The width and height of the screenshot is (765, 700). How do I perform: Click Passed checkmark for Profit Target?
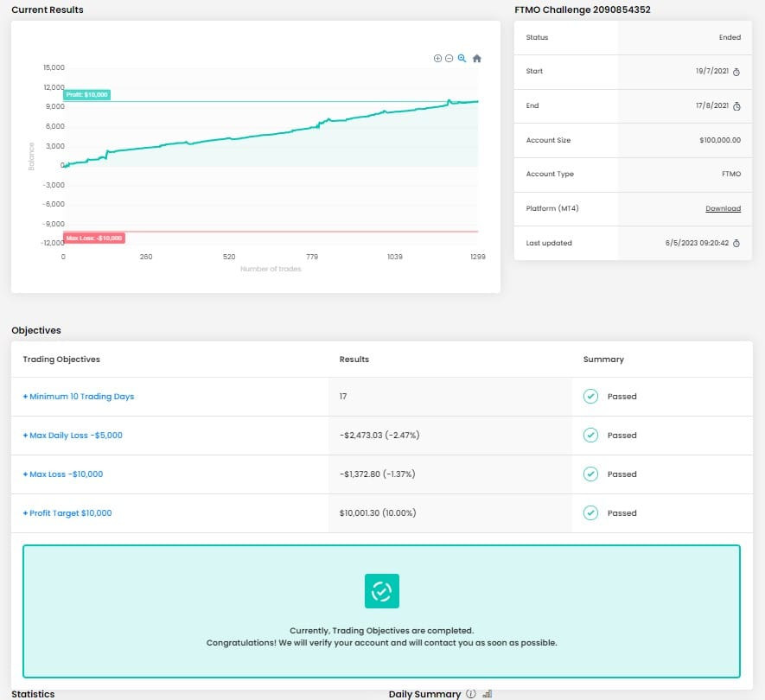click(591, 513)
